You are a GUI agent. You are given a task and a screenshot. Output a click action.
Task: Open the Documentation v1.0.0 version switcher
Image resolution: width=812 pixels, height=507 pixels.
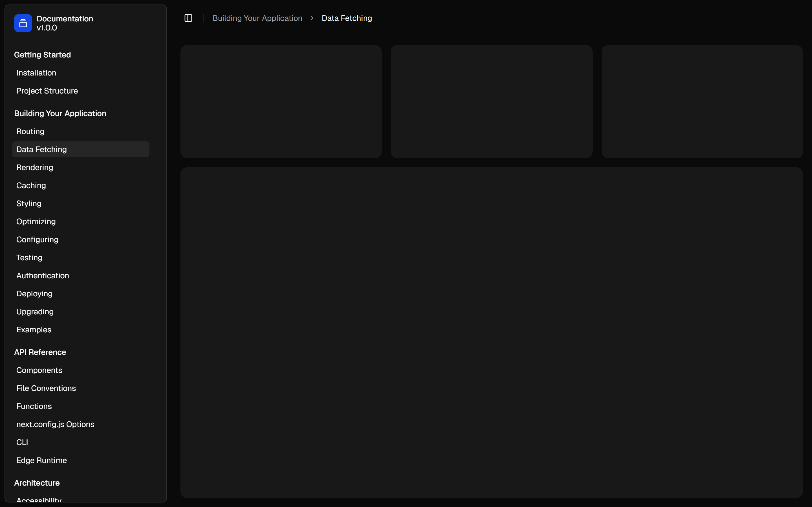pyautogui.click(x=65, y=23)
